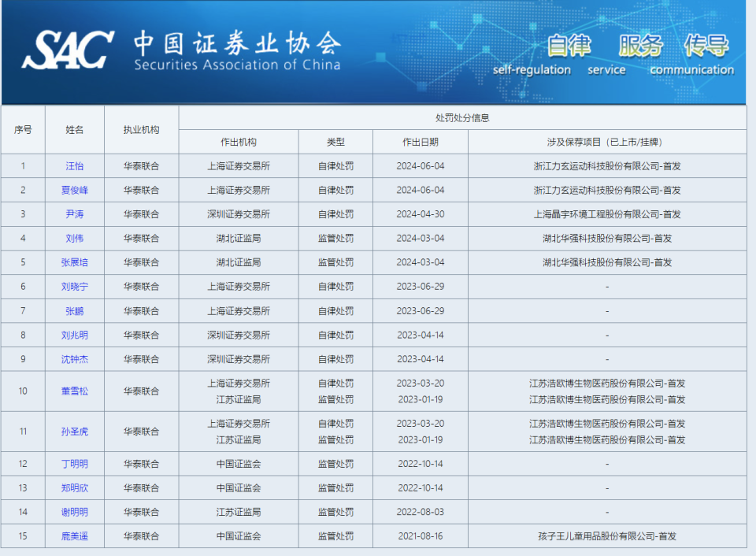756x556 pixels.
Task: Open the 刘晓宁 name link
Action: click(75, 287)
